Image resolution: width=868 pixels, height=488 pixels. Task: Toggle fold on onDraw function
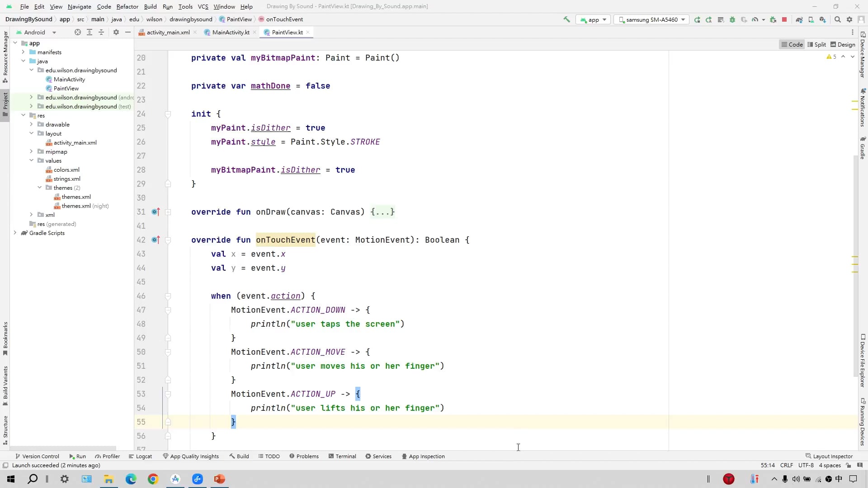point(168,212)
